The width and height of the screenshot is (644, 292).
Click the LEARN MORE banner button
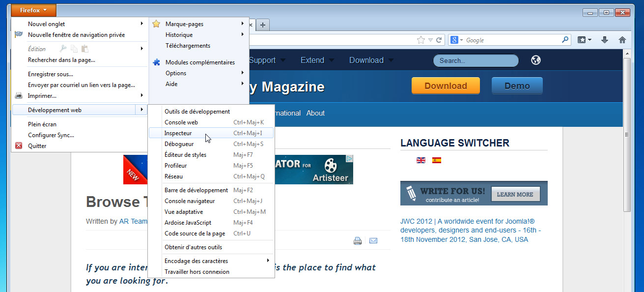(515, 194)
